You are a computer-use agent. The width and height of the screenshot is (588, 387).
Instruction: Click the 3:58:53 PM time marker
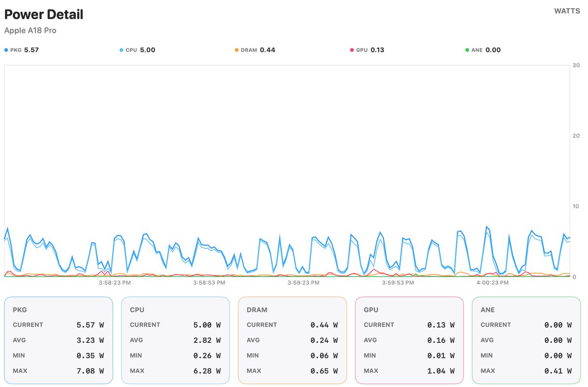coord(209,283)
